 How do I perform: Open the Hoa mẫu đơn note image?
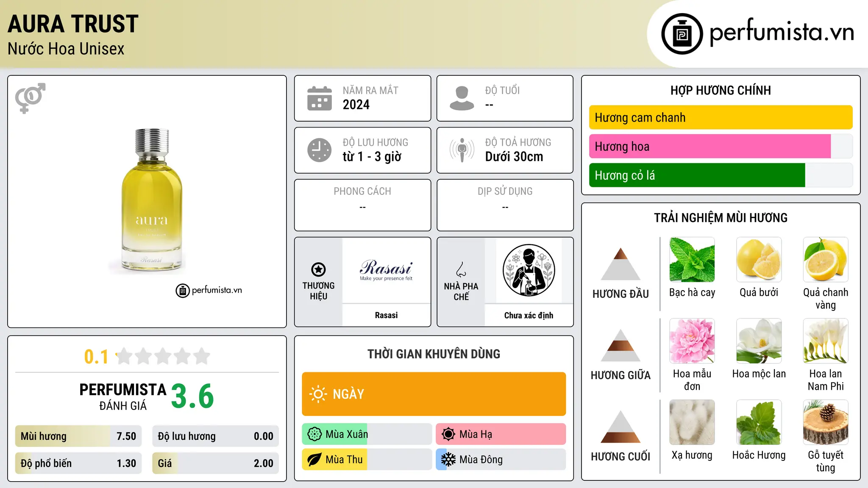(x=692, y=341)
